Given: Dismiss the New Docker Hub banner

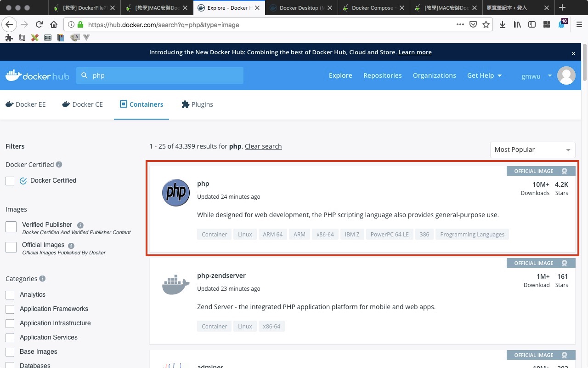Looking at the screenshot, I should tap(573, 53).
